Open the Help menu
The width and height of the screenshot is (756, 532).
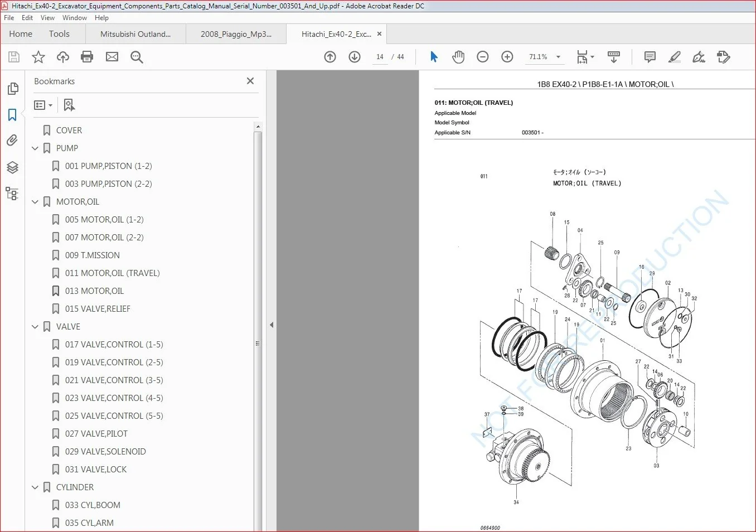tap(101, 18)
